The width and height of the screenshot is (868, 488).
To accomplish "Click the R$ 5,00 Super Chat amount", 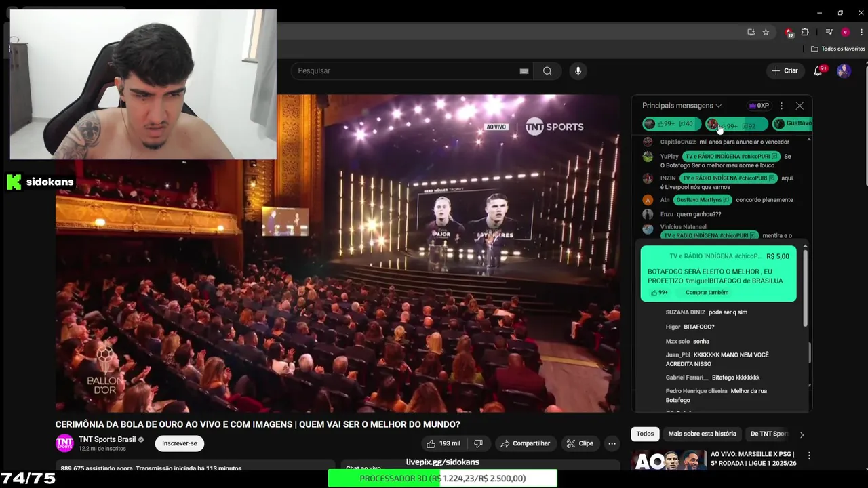I will (x=778, y=256).
